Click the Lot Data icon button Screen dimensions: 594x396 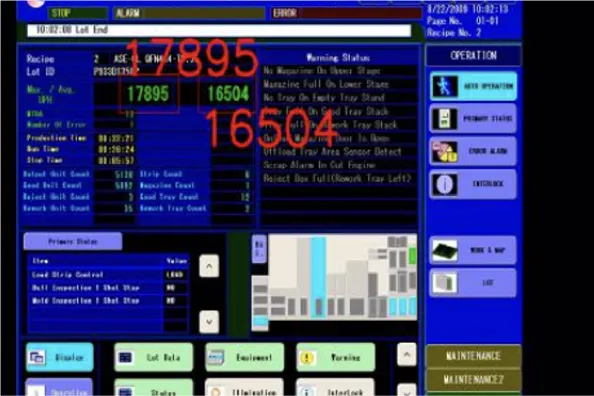coord(153,357)
